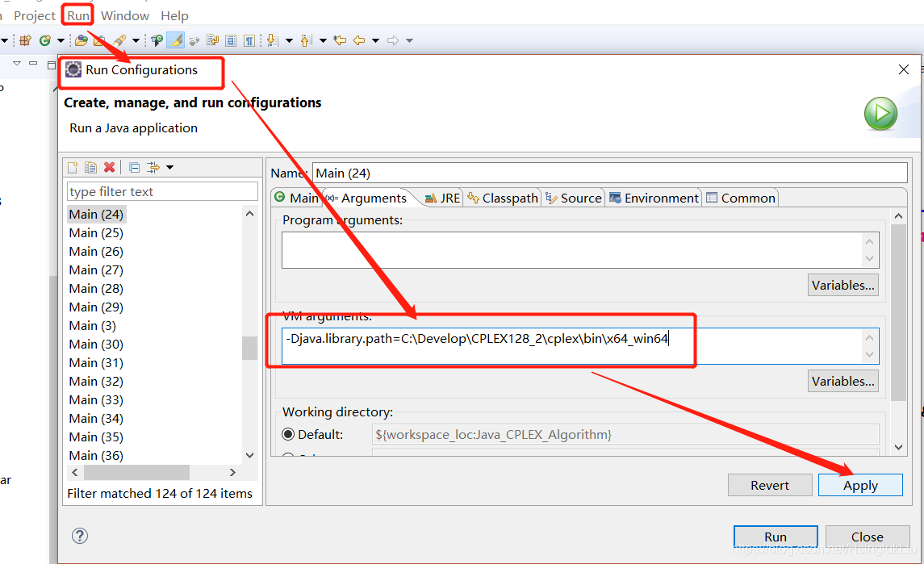Image resolution: width=924 pixels, height=564 pixels.
Task: Open the filter launch configurations settings
Action: pyautogui.click(x=153, y=167)
